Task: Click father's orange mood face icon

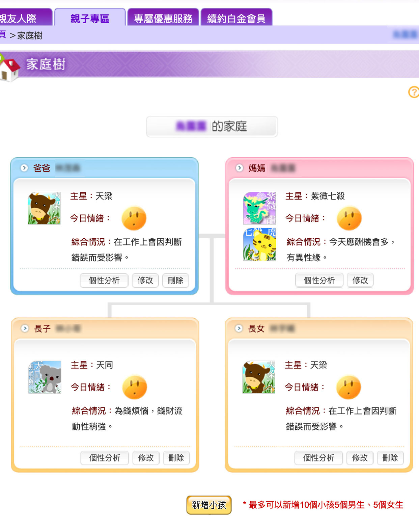Action: coord(134,218)
